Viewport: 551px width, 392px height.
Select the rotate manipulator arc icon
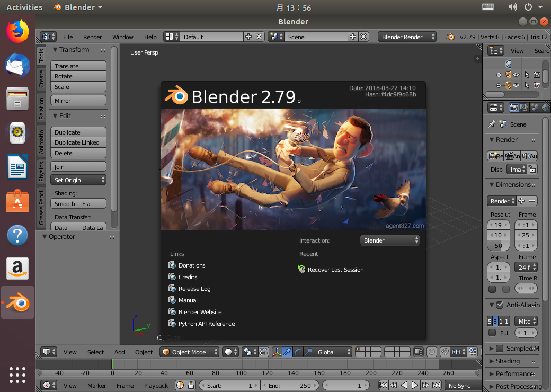[298, 352]
